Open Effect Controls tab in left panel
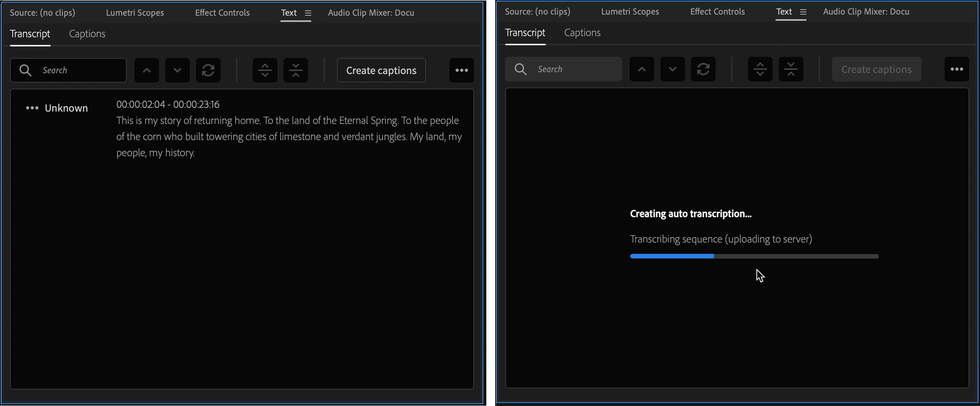980x406 pixels. point(222,13)
